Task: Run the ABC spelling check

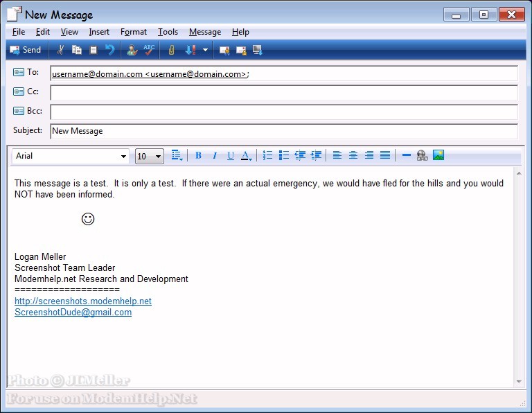Action: click(149, 50)
